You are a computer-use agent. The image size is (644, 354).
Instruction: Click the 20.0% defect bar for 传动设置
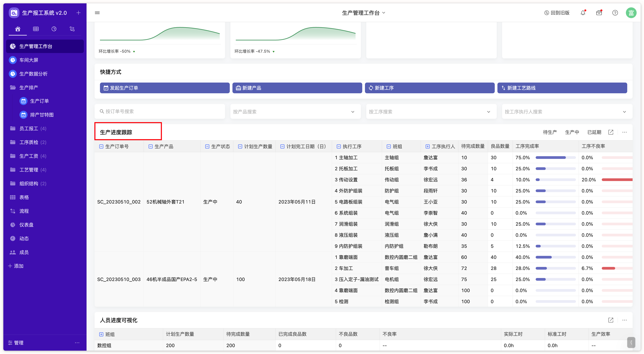coord(617,180)
